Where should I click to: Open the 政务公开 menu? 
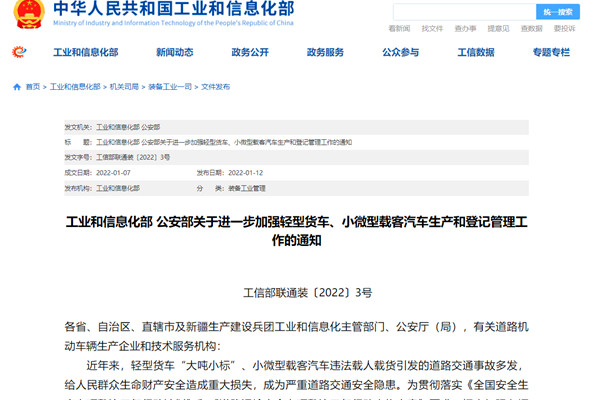(x=249, y=52)
